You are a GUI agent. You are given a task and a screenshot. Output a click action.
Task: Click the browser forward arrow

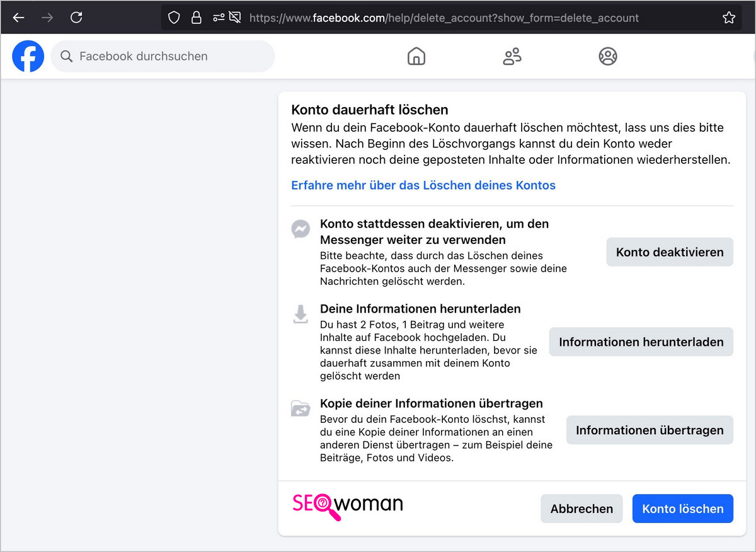coord(47,18)
